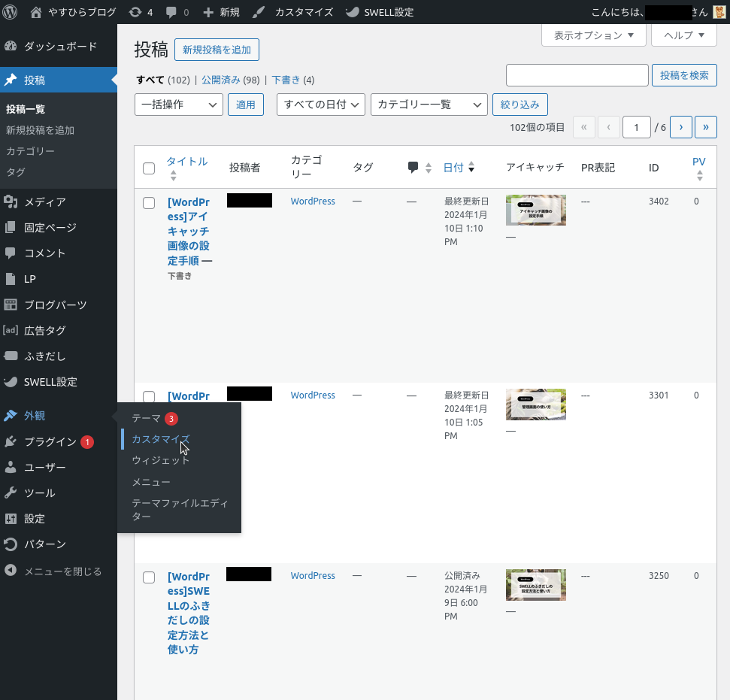This screenshot has width=730, height=700.
Task: Filter posts by 公開済み (98)
Action: 231,80
